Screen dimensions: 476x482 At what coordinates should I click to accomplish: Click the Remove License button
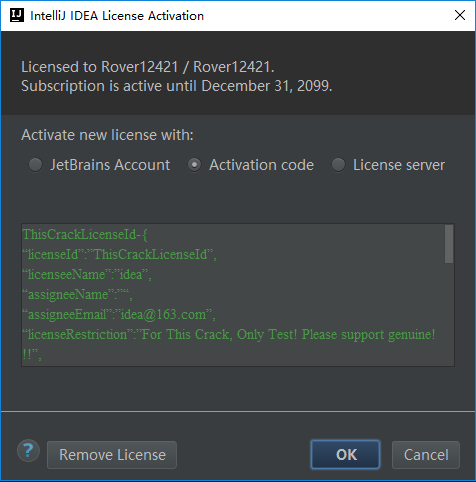click(x=112, y=455)
